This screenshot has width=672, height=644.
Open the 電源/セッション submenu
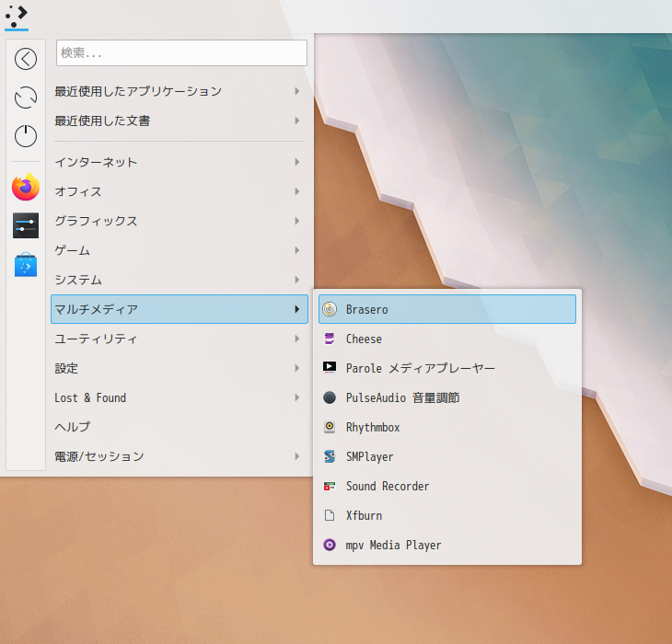point(180,456)
